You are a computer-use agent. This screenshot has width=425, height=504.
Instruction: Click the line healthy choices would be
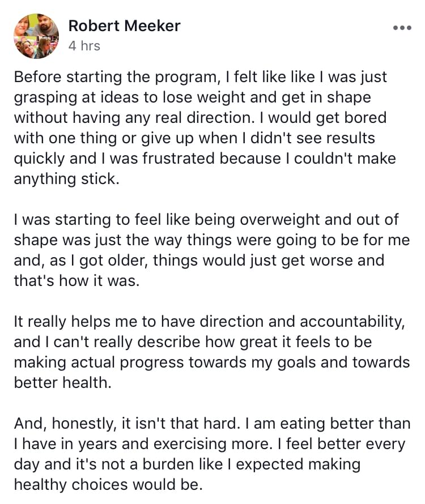108,484
